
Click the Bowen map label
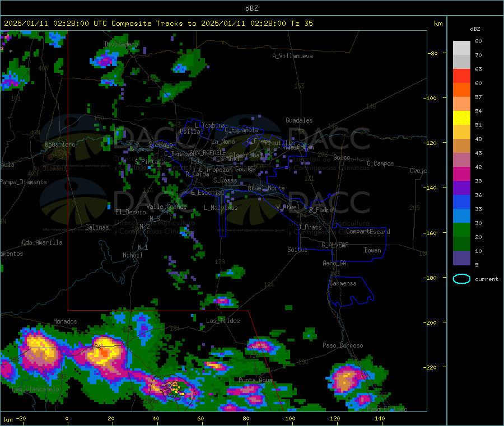click(x=372, y=250)
